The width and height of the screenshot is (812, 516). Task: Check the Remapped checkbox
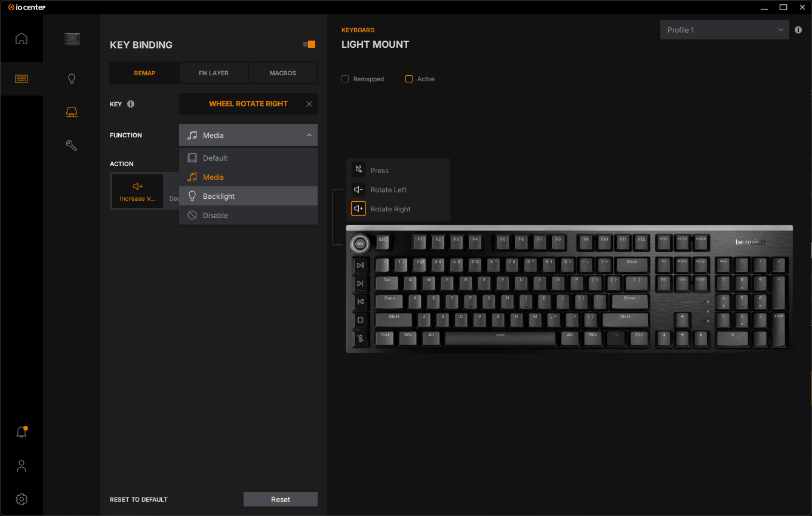pyautogui.click(x=345, y=79)
